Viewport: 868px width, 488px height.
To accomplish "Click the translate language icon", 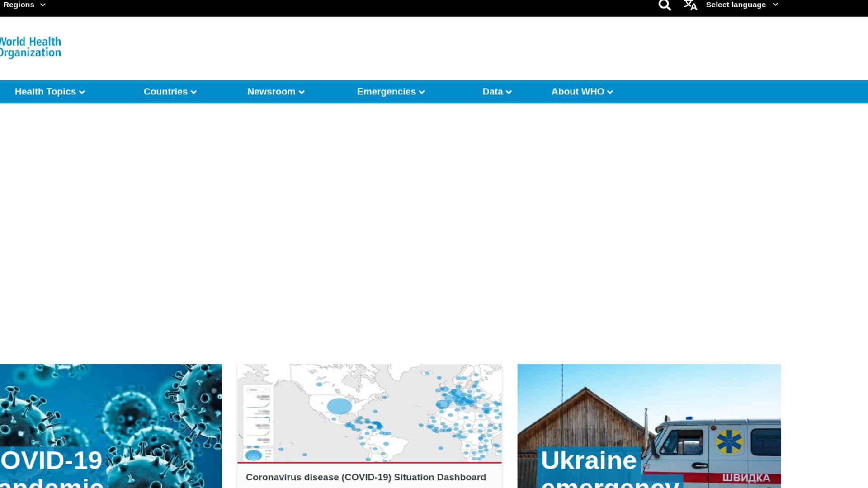I will 690,5.
